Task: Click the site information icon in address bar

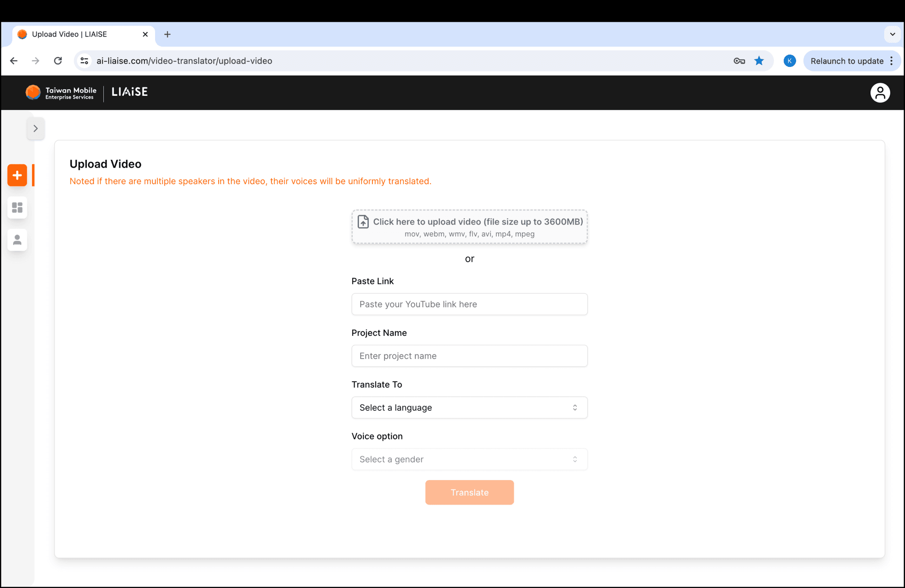Action: (x=84, y=61)
